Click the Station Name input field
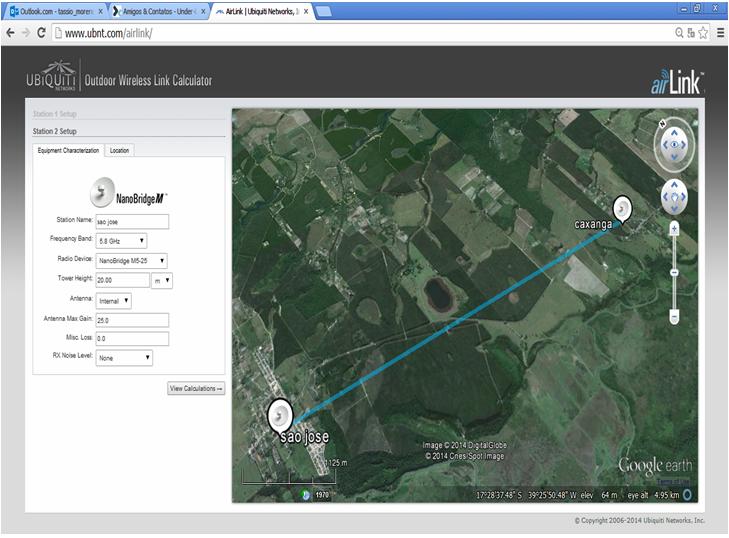Screen dimensions: 729x538 click(132, 222)
